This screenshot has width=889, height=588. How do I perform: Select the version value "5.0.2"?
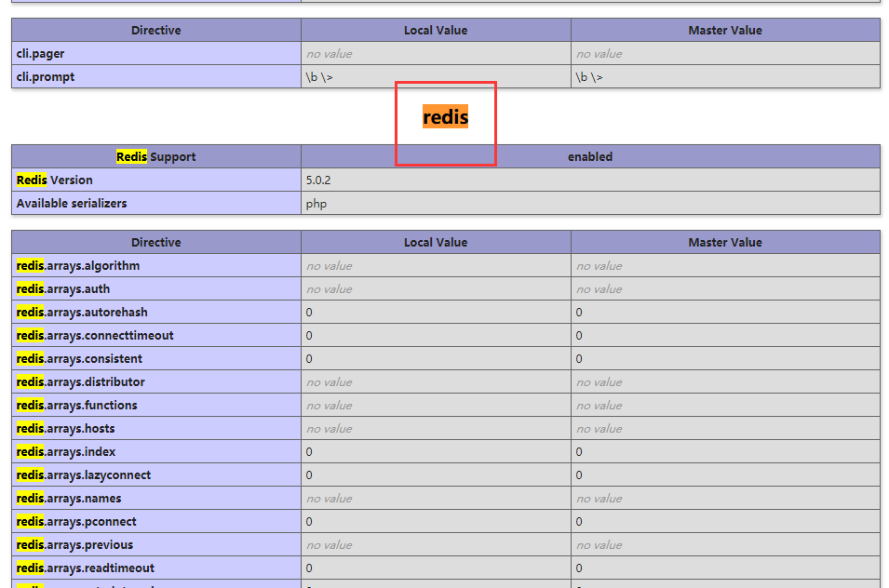[x=318, y=180]
